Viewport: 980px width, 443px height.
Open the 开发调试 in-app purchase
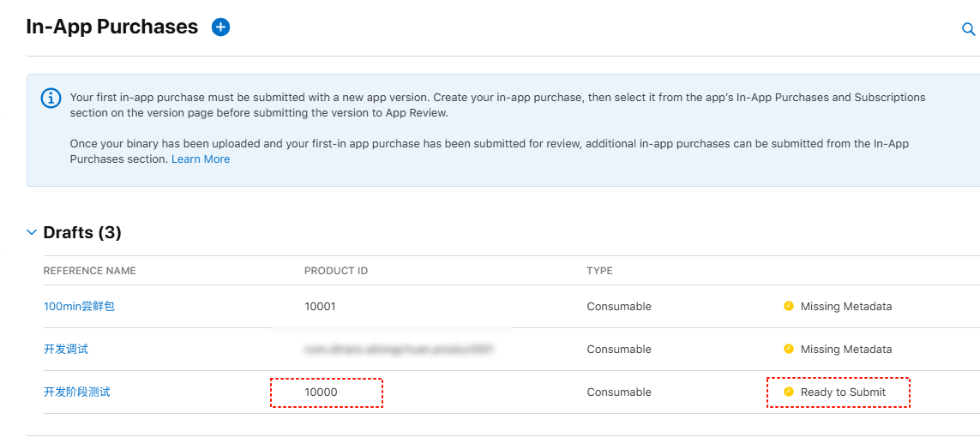[66, 349]
